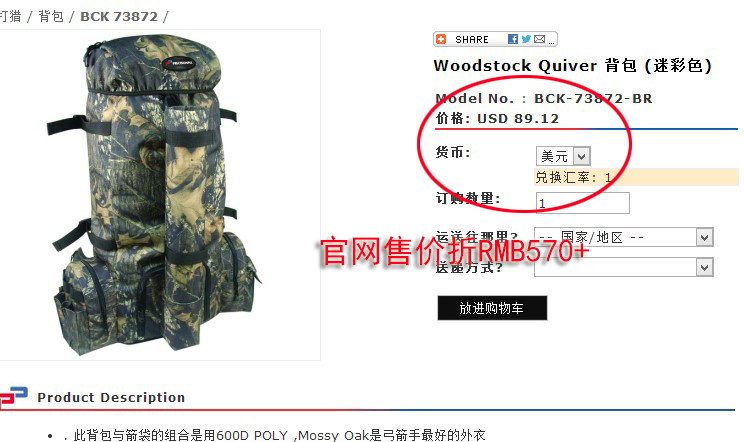Open the 送递方式 delivery method dropdown
The image size is (744, 442).
(623, 267)
